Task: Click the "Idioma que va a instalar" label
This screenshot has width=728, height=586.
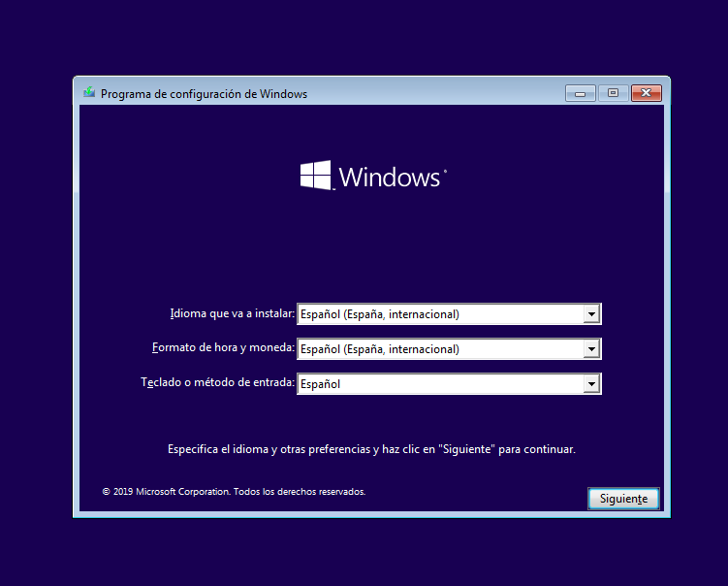Action: coord(232,313)
